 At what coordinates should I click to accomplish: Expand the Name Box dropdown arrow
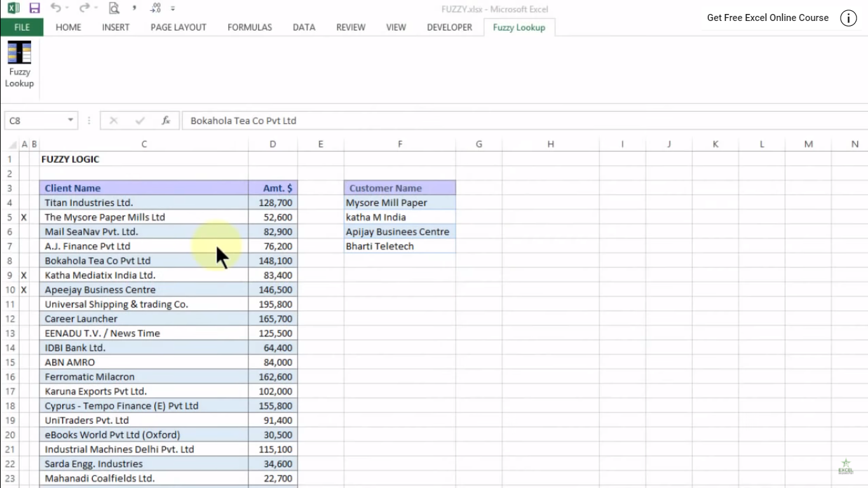[71, 121]
